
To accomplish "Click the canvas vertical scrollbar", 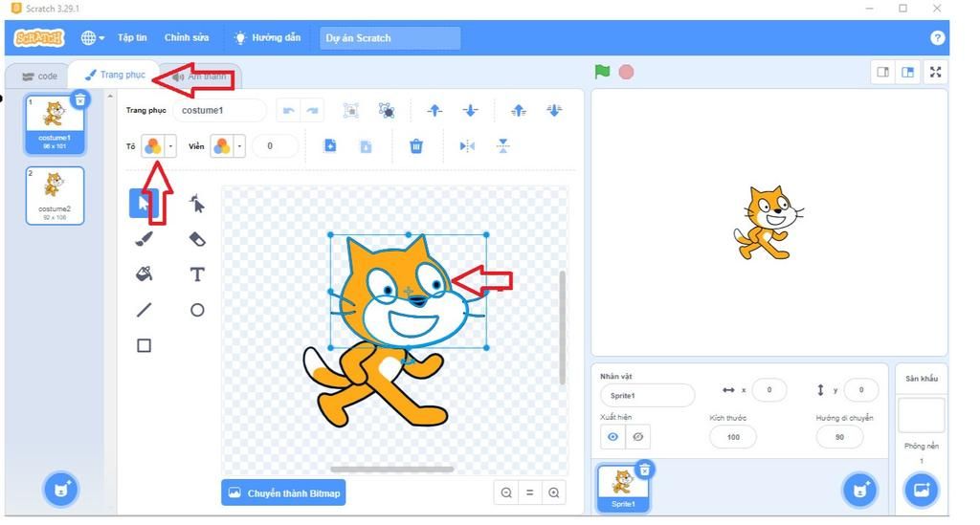I will [562, 328].
